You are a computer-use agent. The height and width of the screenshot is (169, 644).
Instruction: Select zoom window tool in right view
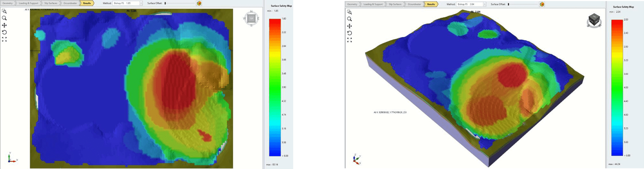[x=349, y=12]
